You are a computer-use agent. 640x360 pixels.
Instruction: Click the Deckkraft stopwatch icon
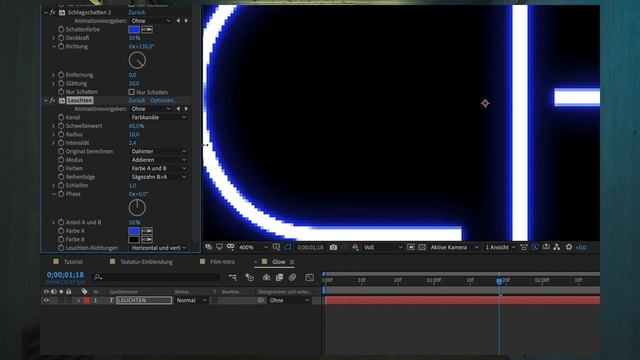(61, 38)
